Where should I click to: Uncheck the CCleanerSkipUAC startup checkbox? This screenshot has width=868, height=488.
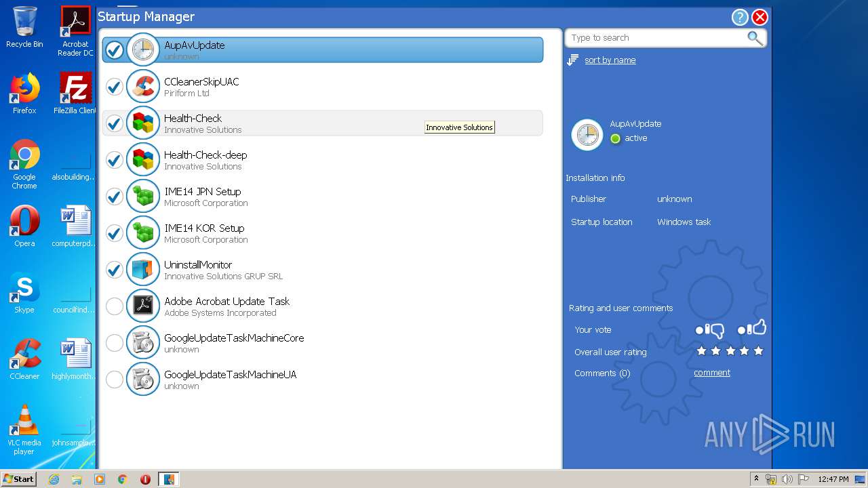pos(115,87)
